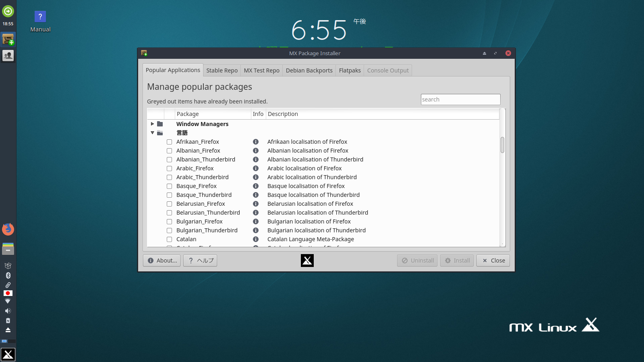Click the workspace pager in the panel

pos(8,341)
